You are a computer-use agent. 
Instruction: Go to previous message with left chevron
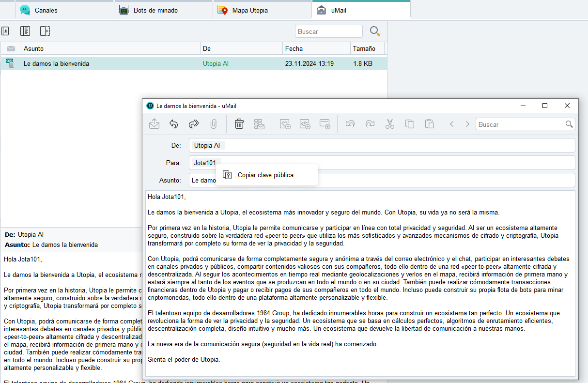point(451,124)
